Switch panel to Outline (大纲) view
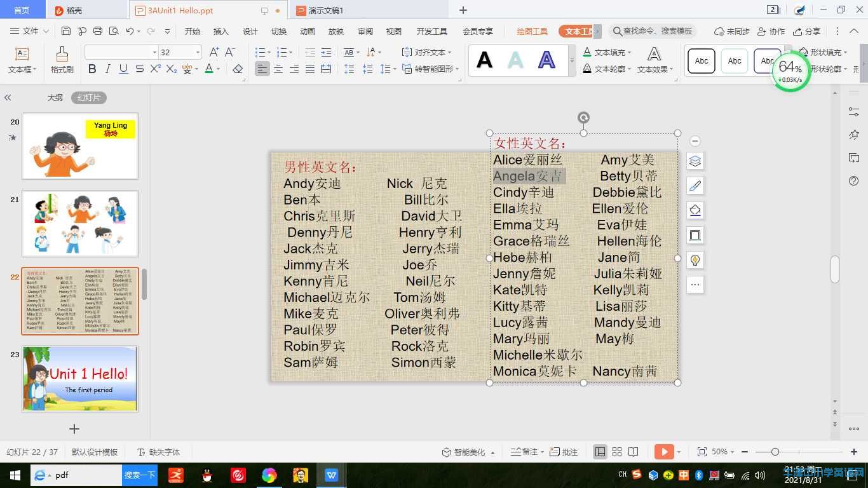The image size is (868, 488). click(55, 98)
